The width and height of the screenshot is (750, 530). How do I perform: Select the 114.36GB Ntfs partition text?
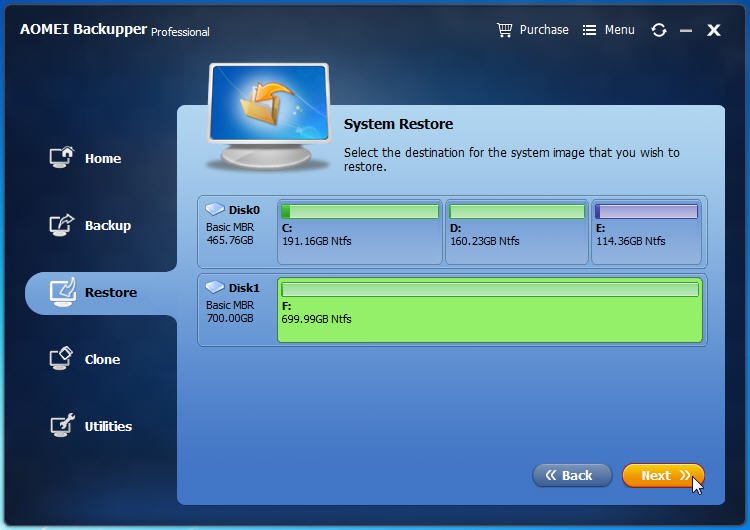click(x=630, y=241)
